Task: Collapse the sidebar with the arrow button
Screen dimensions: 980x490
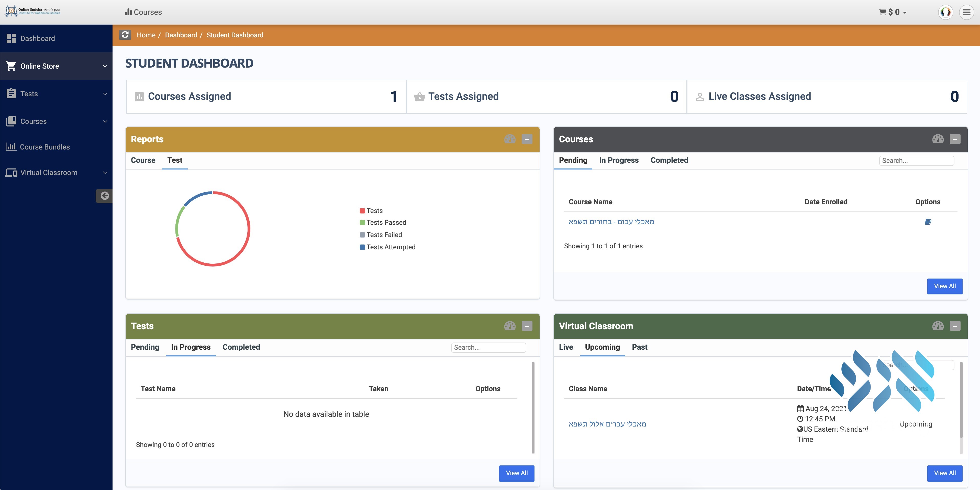Action: [x=104, y=196]
